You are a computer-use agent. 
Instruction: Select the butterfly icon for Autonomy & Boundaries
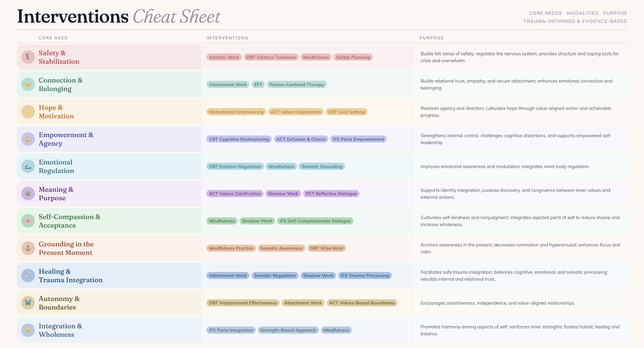click(28, 303)
